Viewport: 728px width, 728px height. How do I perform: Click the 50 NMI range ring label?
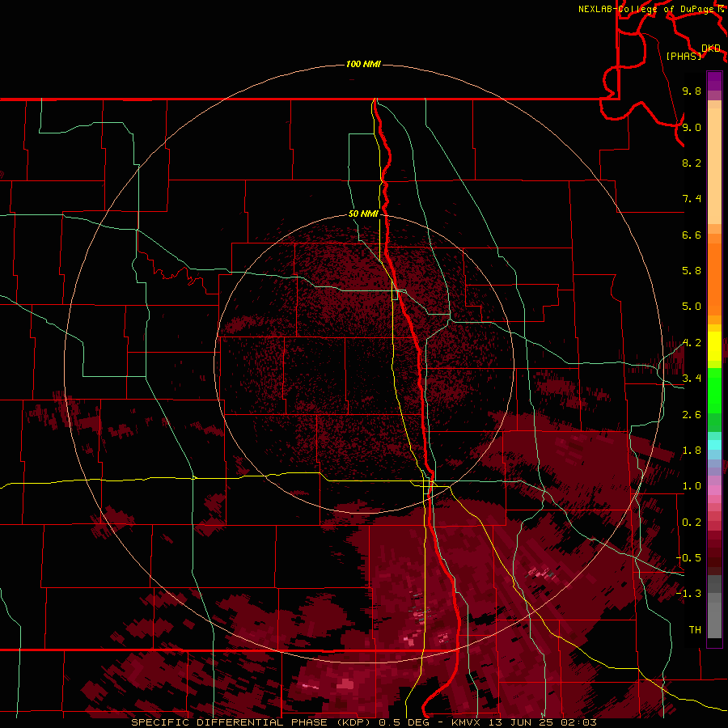(363, 214)
